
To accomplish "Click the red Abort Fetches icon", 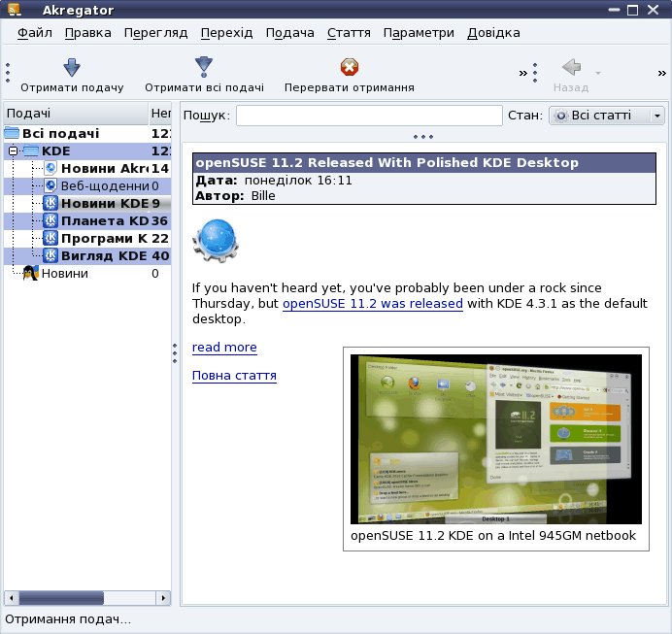I will point(350,67).
